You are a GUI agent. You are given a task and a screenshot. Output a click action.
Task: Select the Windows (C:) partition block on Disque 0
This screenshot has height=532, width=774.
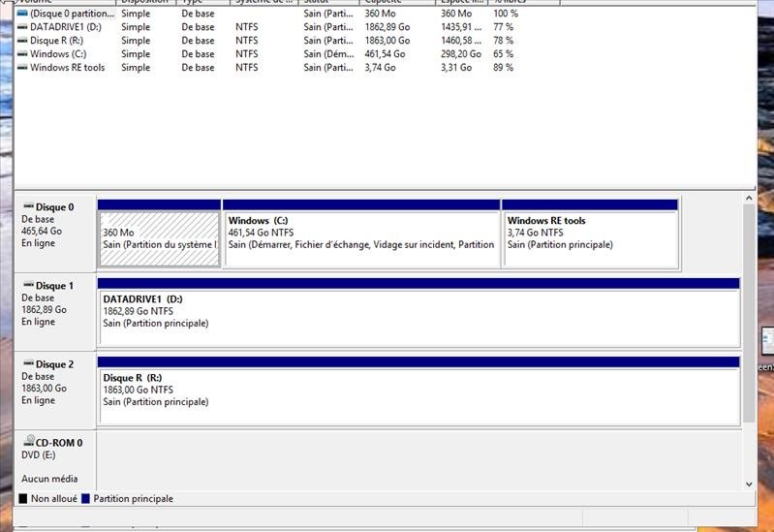[362, 234]
